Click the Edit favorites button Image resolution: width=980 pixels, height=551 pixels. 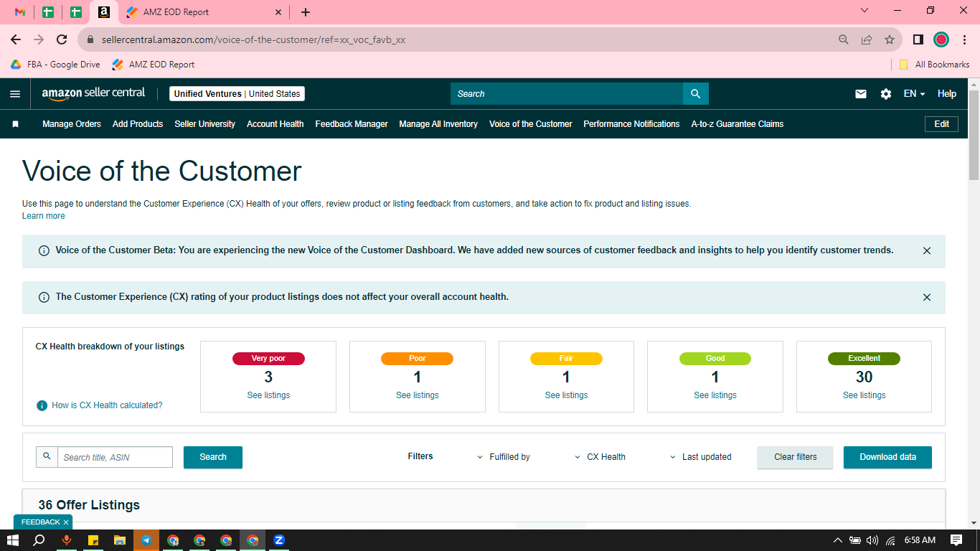coord(942,124)
